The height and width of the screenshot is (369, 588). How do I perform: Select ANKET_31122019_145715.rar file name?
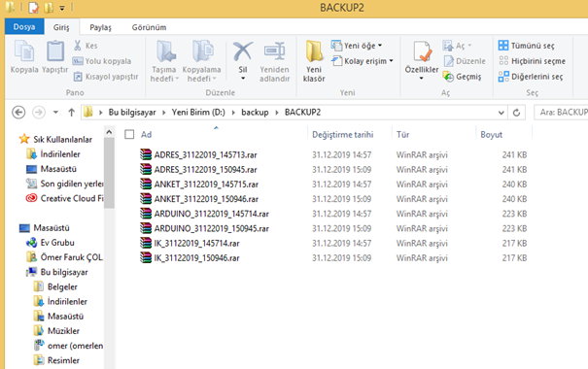206,184
